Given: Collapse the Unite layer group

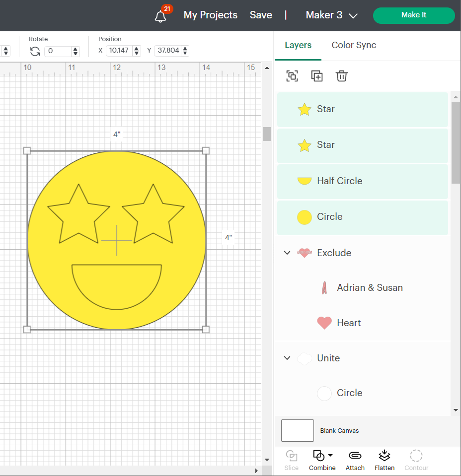Looking at the screenshot, I should 287,358.
